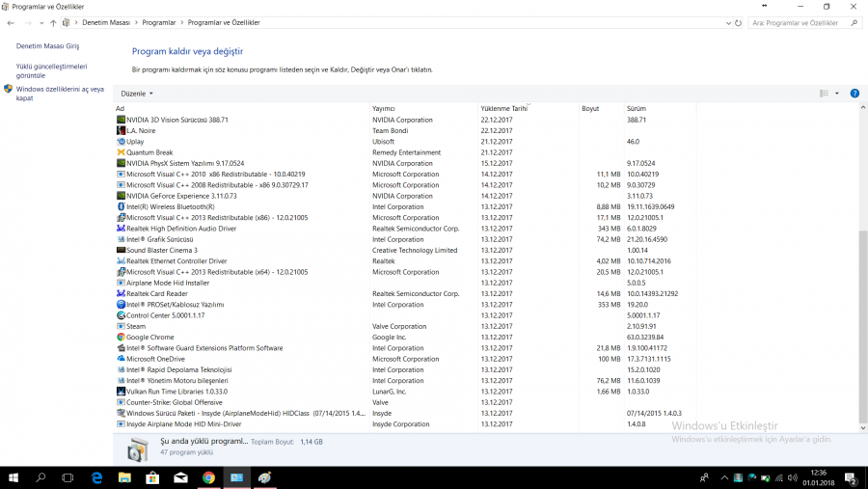Click the NVIDIA GeForce Experience icon
This screenshot has height=489, width=868.
pos(121,196)
